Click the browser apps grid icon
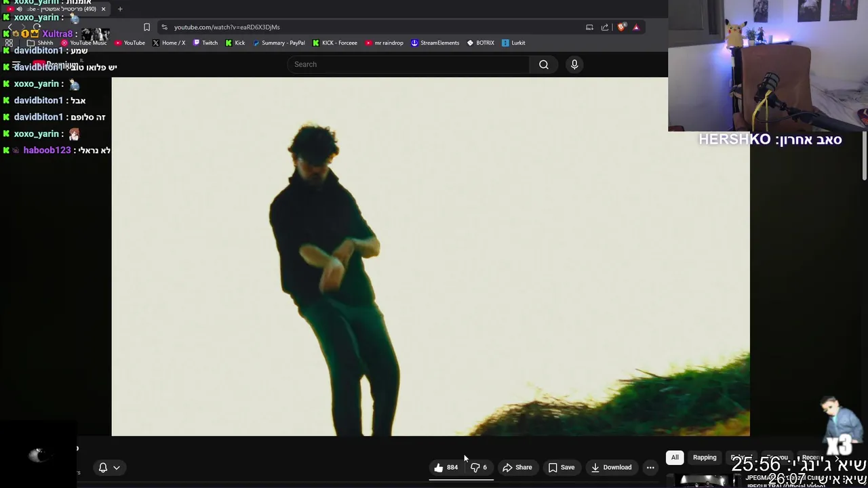 pos(9,43)
